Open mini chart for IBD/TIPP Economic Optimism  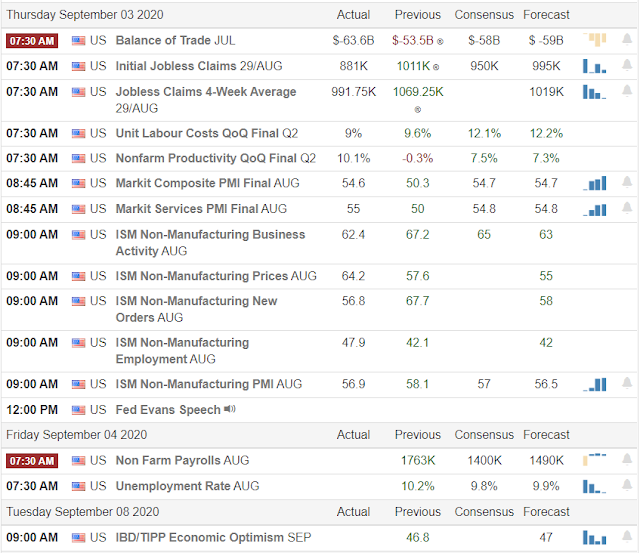595,537
